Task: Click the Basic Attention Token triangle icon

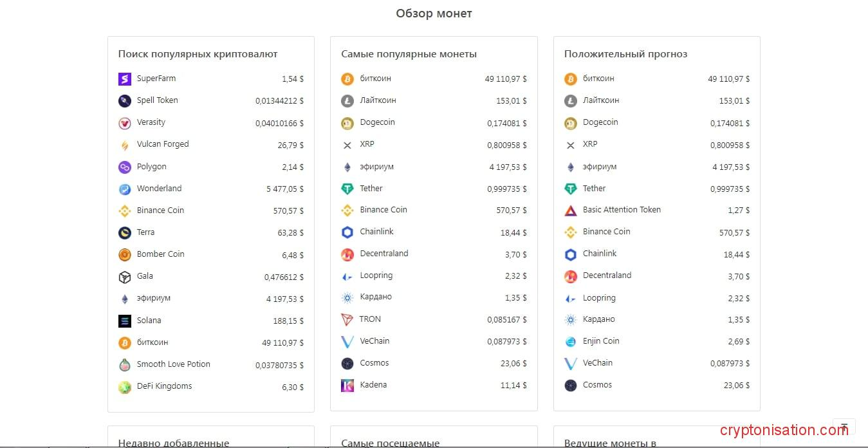Action: (x=571, y=210)
